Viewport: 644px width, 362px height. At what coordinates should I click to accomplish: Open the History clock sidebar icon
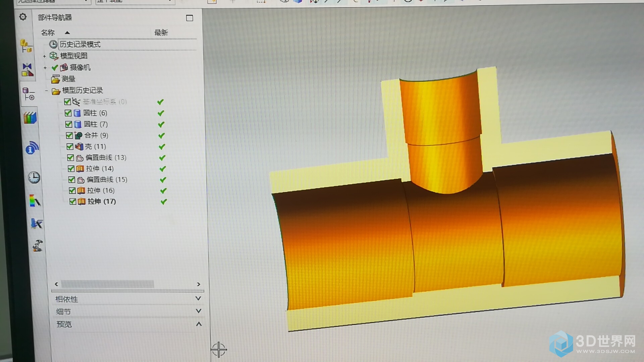[34, 177]
